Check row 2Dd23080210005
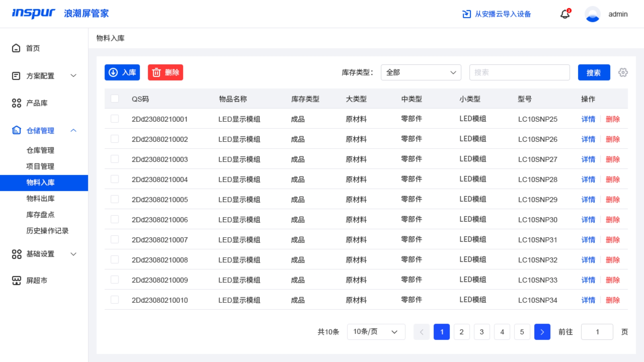The image size is (644, 362). 115,199
